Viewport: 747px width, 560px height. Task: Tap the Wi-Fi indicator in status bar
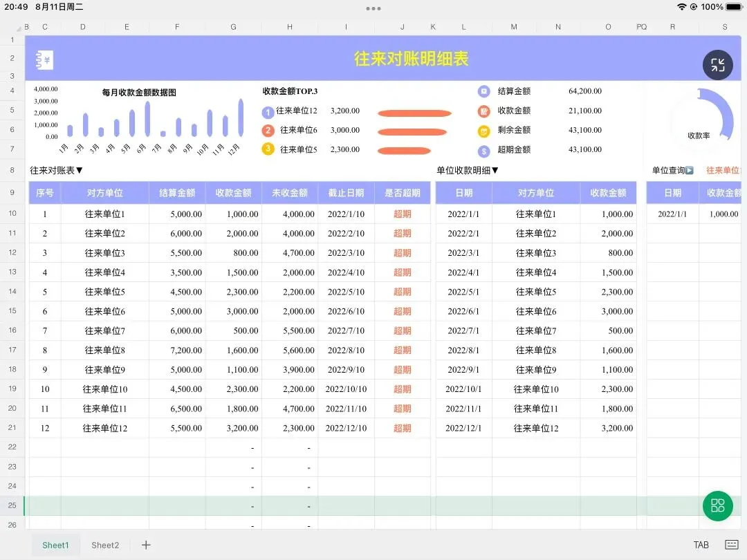(x=682, y=7)
